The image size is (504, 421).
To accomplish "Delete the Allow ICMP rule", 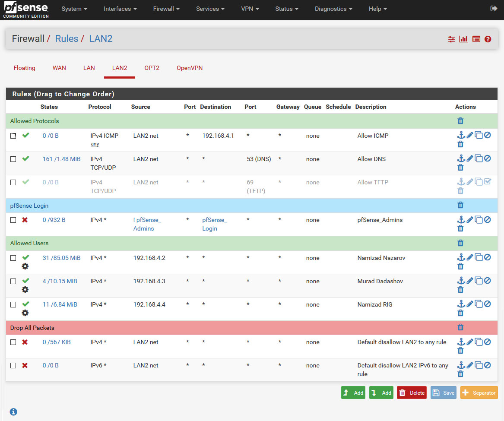I will pyautogui.click(x=460, y=144).
